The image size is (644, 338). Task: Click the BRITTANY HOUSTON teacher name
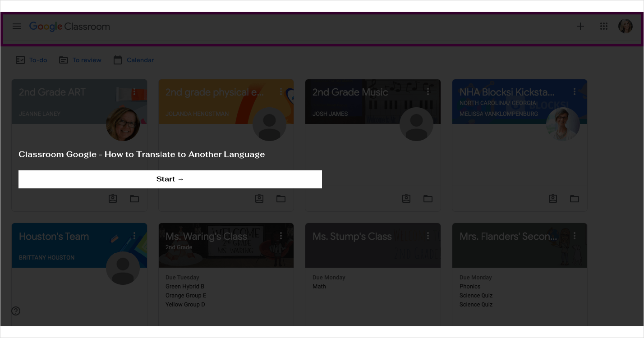[x=47, y=257]
